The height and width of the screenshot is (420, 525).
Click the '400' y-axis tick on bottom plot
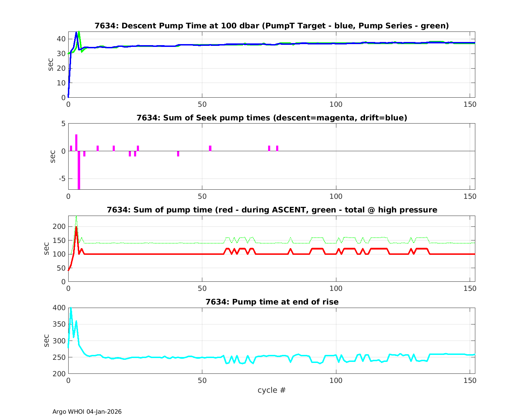pyautogui.click(x=59, y=308)
